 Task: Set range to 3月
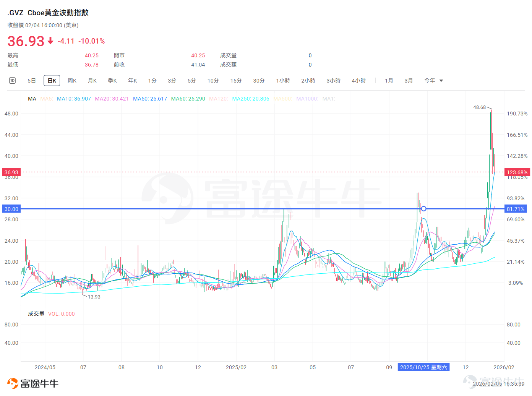(x=409, y=81)
